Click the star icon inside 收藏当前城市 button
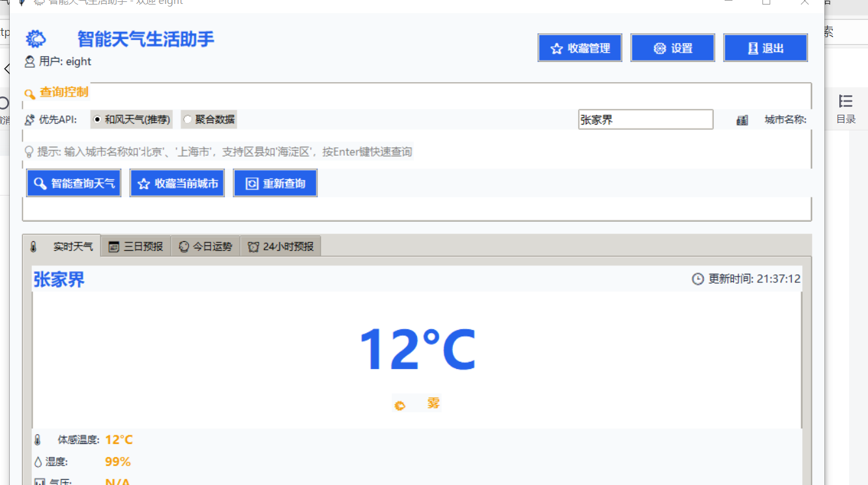Image resolution: width=868 pixels, height=485 pixels. 143,183
